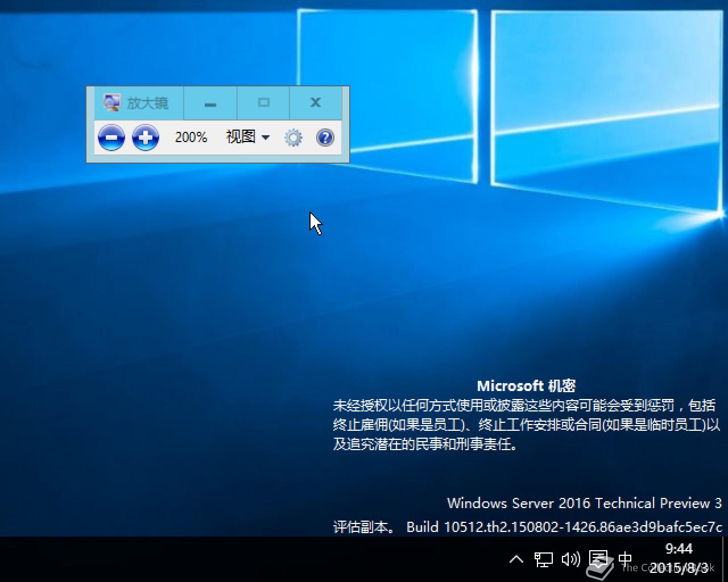Viewport: 728px width, 582px height.
Task: Show hidden tray icons chevron
Action: click(x=516, y=559)
